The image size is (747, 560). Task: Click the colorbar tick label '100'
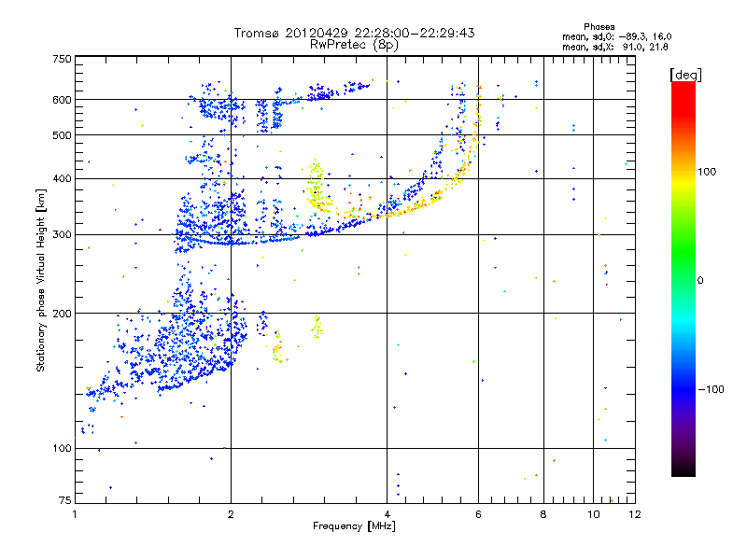pos(707,172)
